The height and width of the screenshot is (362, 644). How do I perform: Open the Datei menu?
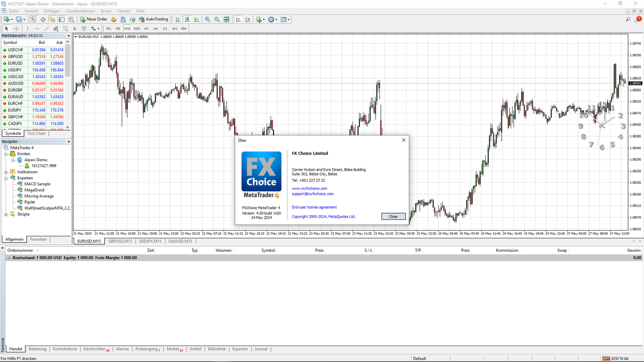[x=14, y=11]
